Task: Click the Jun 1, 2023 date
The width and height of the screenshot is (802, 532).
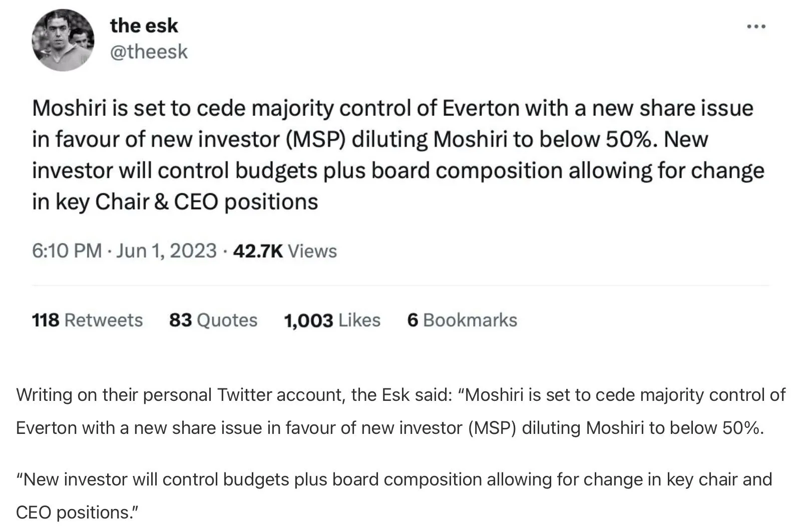Action: click(166, 251)
